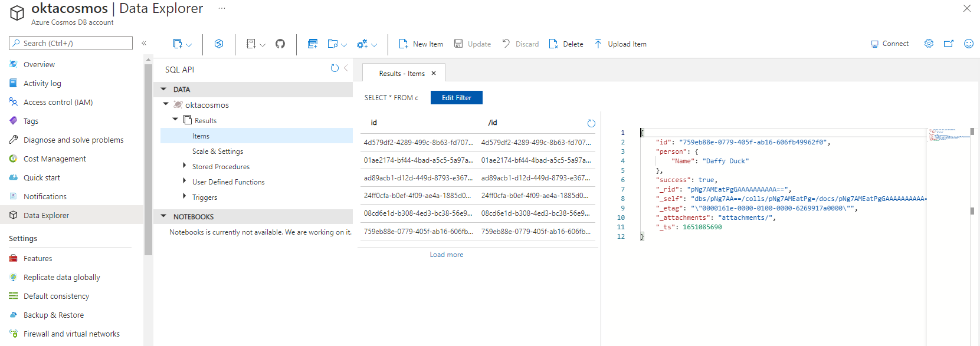Select the Results - Items tab
This screenshot has width=980, height=346.
point(402,74)
